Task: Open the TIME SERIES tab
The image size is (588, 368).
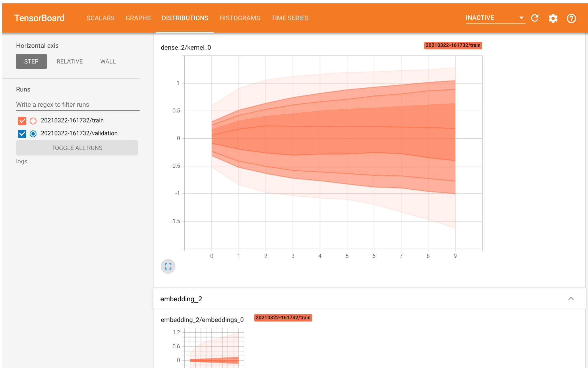Action: click(290, 18)
